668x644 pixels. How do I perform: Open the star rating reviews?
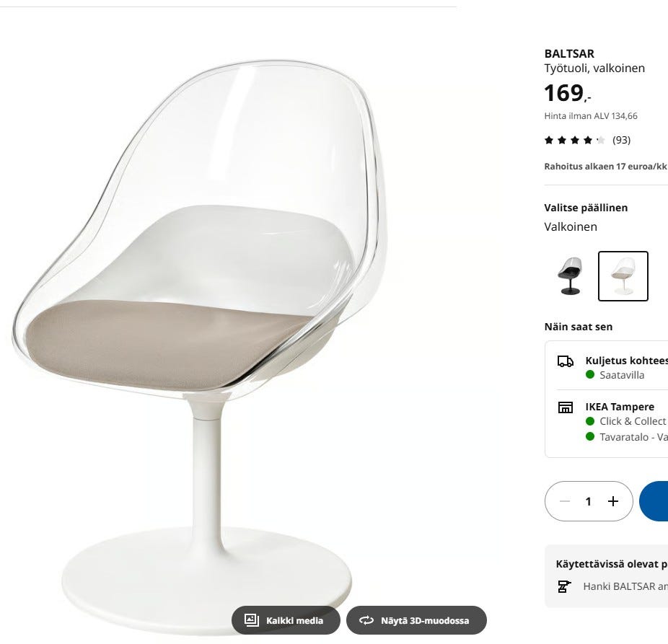(x=574, y=140)
